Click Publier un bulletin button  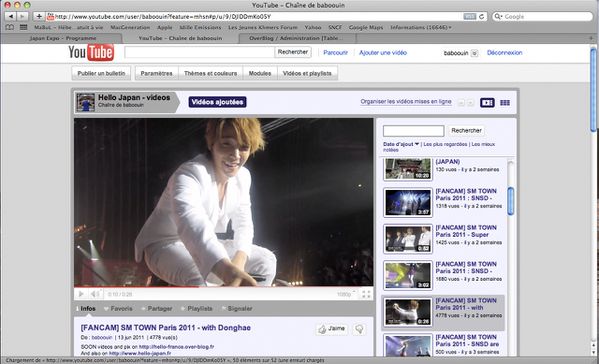101,73
